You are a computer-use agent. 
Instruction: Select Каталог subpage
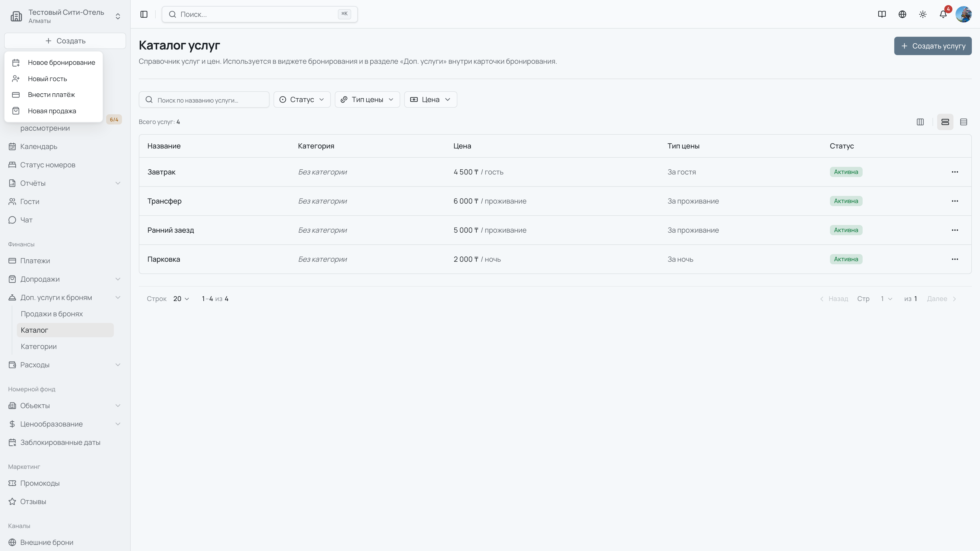(x=65, y=330)
